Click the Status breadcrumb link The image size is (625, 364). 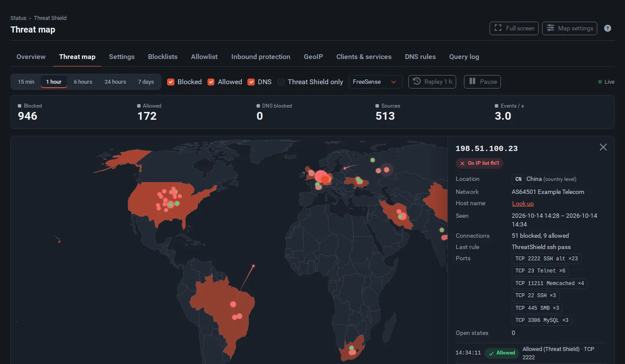[18, 18]
